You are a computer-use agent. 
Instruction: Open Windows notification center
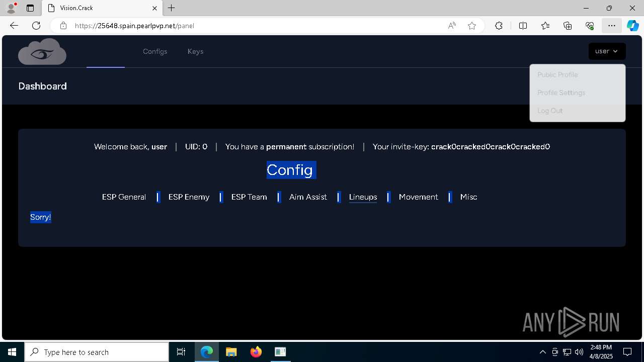point(627,352)
